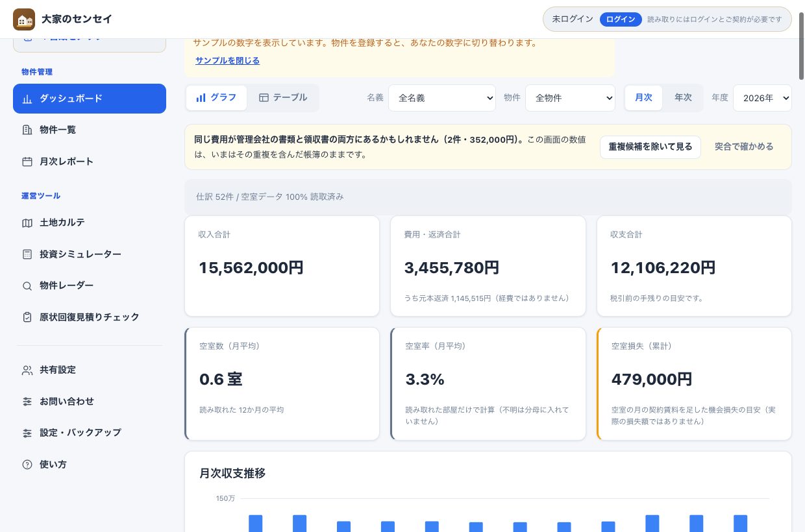
Task: Click the 月次収支推移 chart heading
Action: pos(232,474)
